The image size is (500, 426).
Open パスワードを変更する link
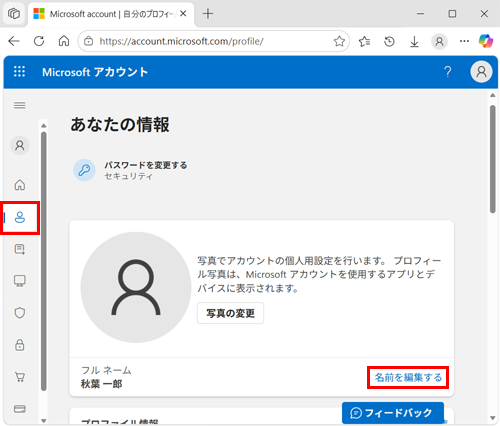pos(146,165)
